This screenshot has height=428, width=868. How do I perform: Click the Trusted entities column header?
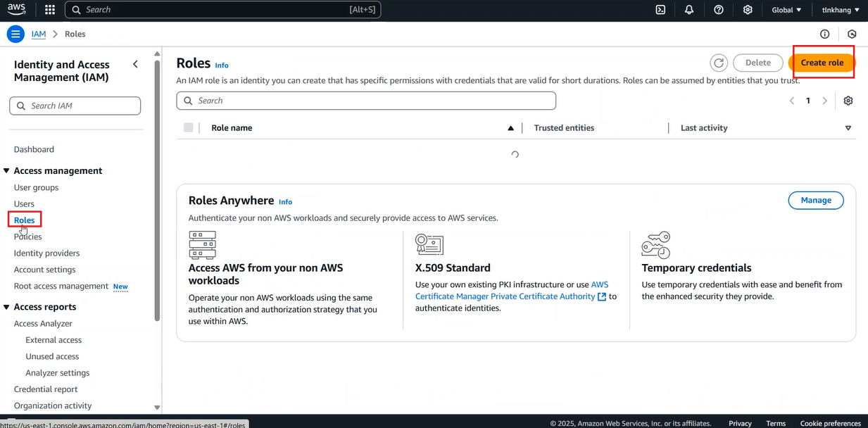click(x=564, y=128)
